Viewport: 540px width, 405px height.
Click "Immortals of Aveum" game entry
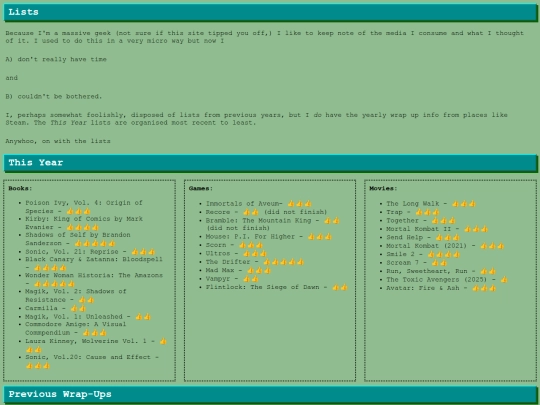tap(259, 204)
